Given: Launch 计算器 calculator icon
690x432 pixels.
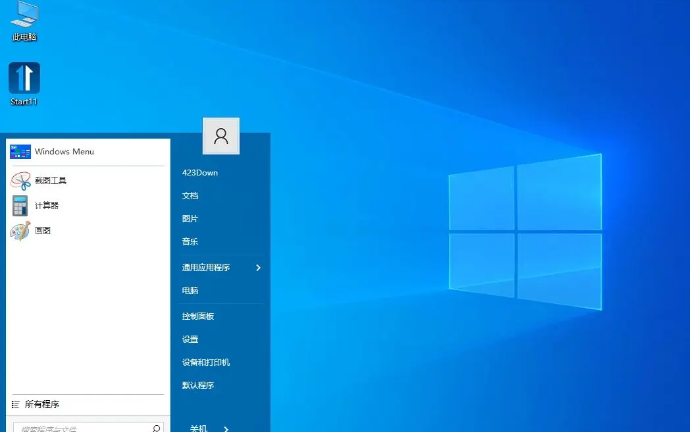Looking at the screenshot, I should tap(20, 205).
